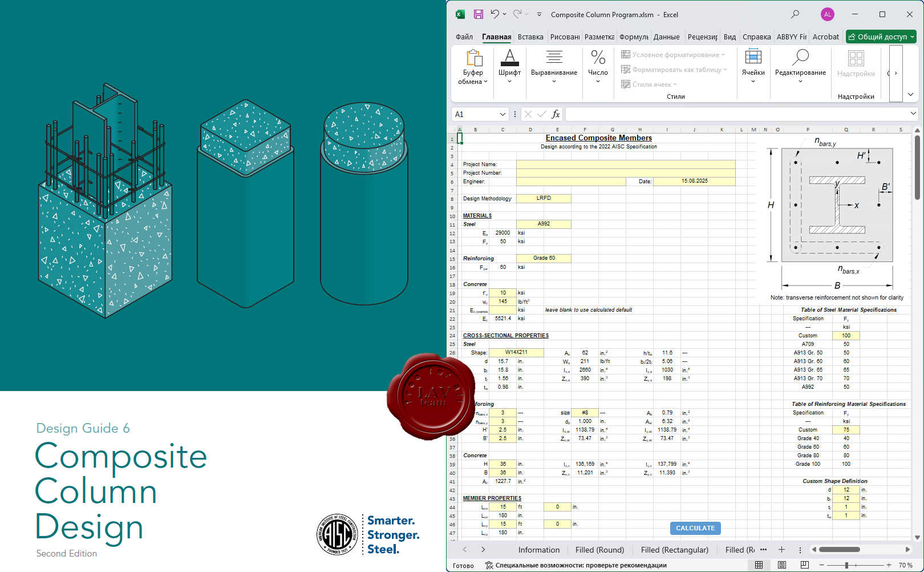This screenshot has width=924, height=572.
Task: Select the LRFD Design Methodology cell
Action: [544, 199]
